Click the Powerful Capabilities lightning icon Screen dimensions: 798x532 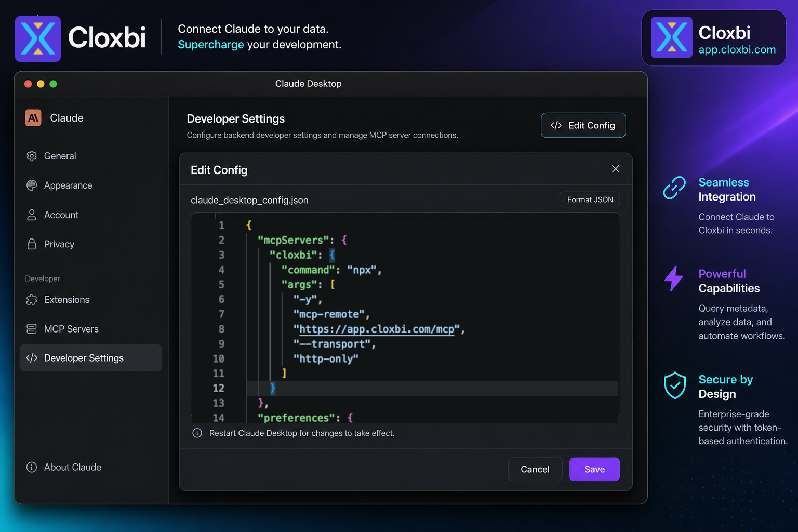tap(674, 278)
